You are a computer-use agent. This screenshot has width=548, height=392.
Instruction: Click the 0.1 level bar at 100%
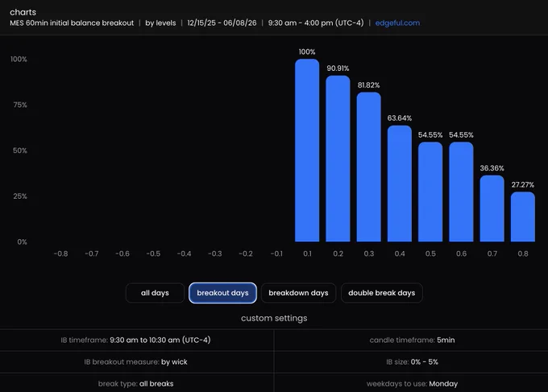point(307,150)
